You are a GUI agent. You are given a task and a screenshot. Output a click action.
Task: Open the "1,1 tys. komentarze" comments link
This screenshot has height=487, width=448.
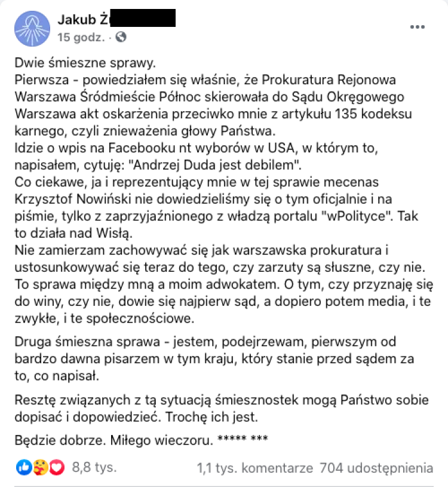click(255, 468)
